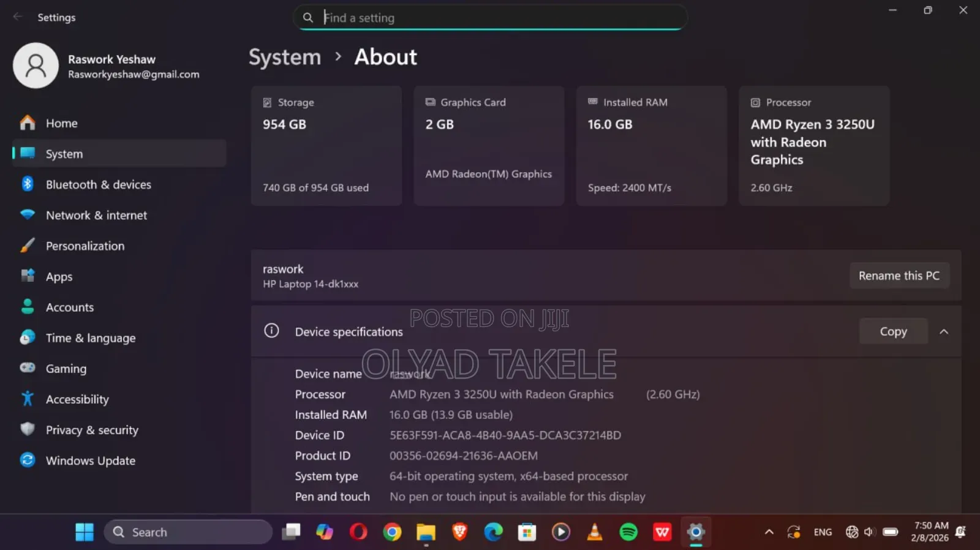Open the Windows Start menu

click(x=85, y=532)
